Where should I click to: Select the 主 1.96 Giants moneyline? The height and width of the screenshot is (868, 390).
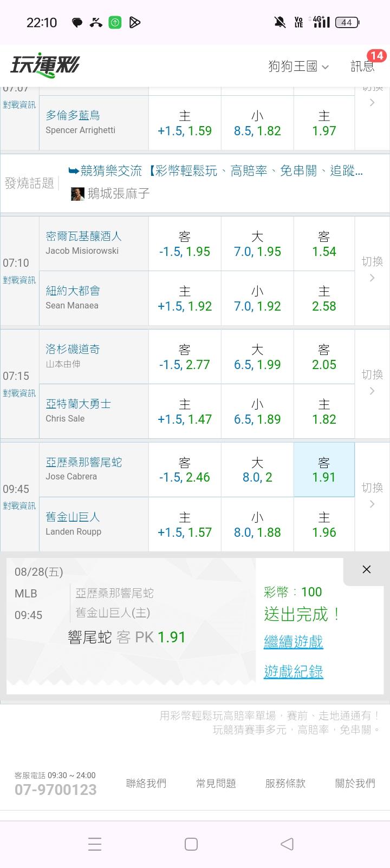324,524
